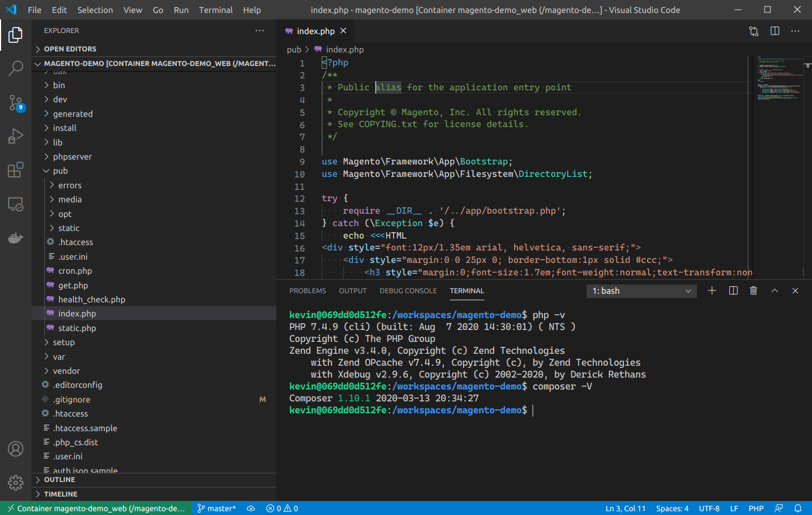
Task: Click the pub breadcrumb segment
Action: coord(294,50)
